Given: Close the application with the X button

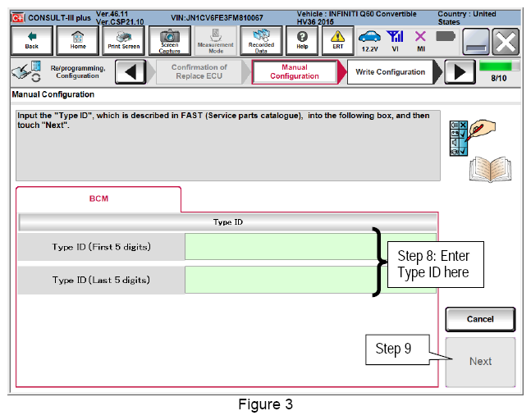Looking at the screenshot, I should click(x=506, y=42).
